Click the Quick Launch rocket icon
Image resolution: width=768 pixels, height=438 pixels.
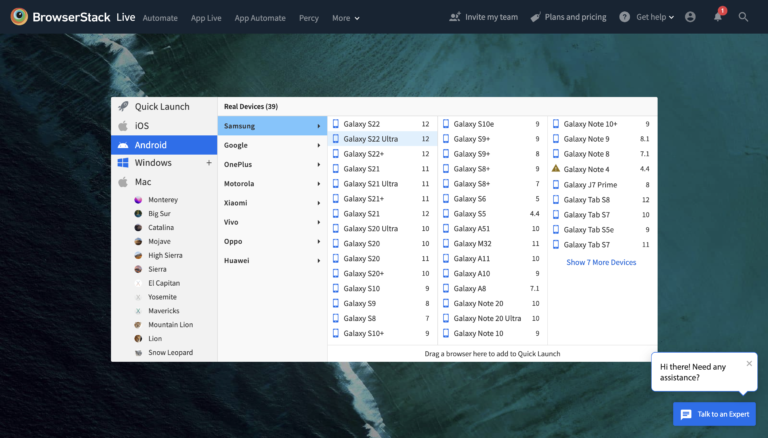[123, 106]
